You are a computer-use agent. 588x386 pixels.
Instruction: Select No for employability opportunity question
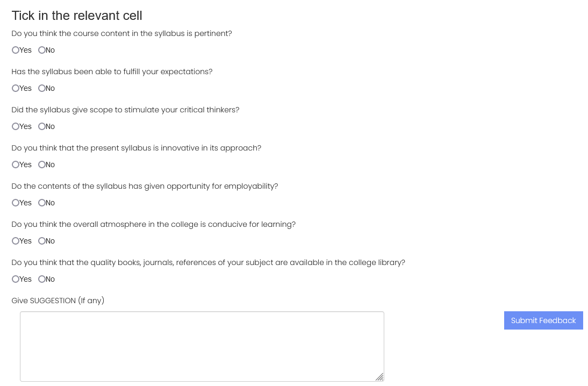tap(41, 203)
